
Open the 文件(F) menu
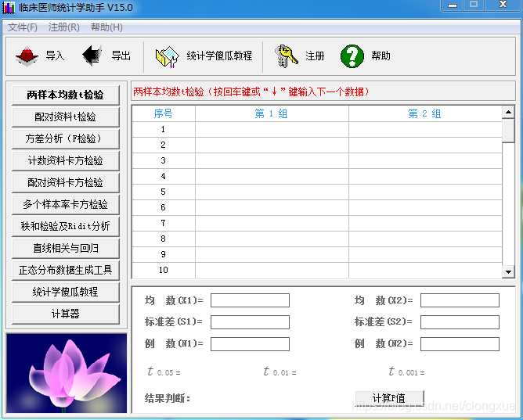[x=23, y=27]
